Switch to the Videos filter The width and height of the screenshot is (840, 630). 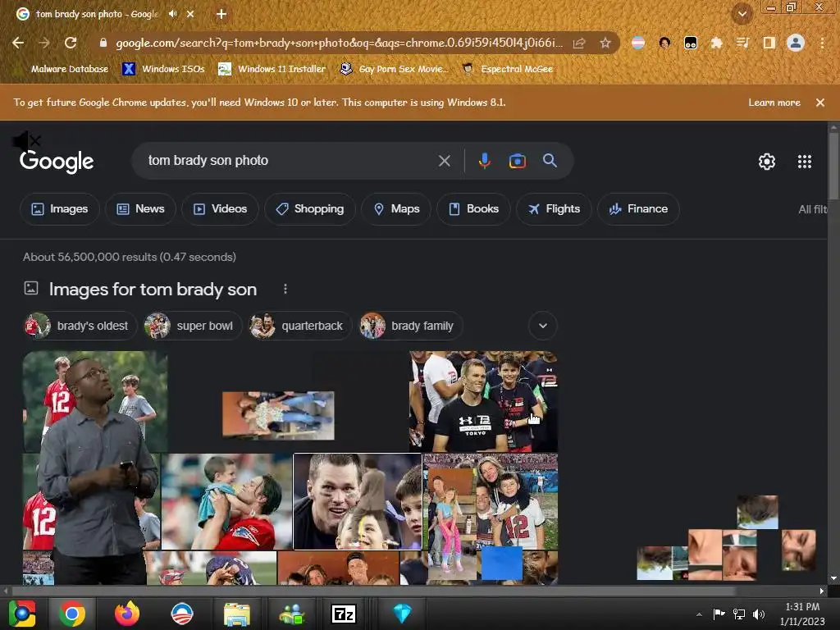click(x=220, y=209)
